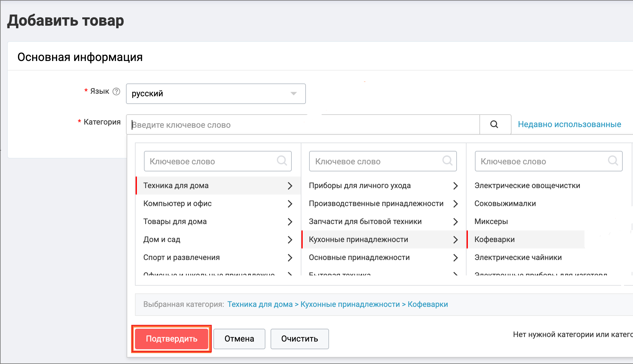Click Кофеварки link in selected category path
Viewport: 633px width, 364px height.
pos(428,304)
